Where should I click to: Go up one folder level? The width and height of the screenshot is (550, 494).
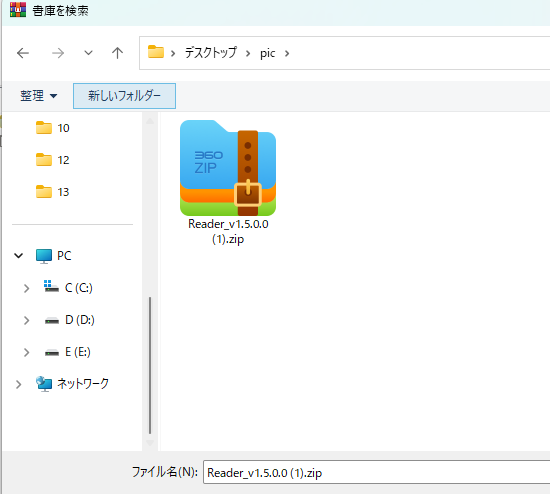point(118,53)
